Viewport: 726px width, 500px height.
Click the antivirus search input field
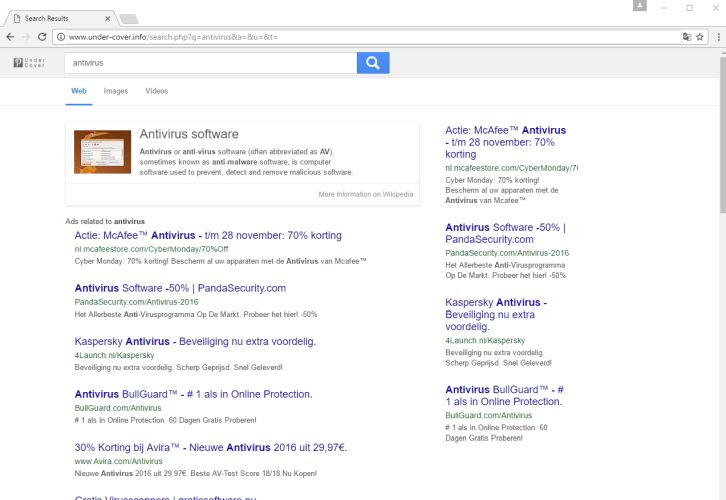click(x=211, y=62)
